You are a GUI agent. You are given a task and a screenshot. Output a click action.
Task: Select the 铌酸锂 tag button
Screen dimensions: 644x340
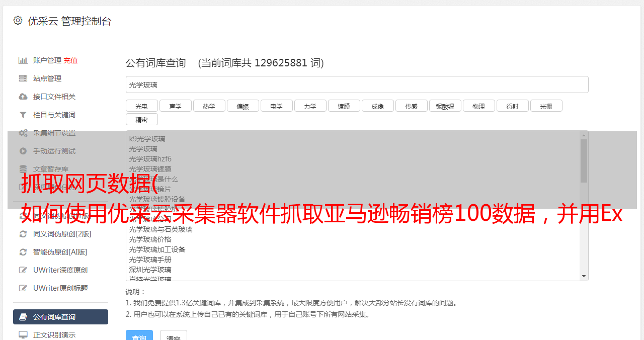point(445,106)
